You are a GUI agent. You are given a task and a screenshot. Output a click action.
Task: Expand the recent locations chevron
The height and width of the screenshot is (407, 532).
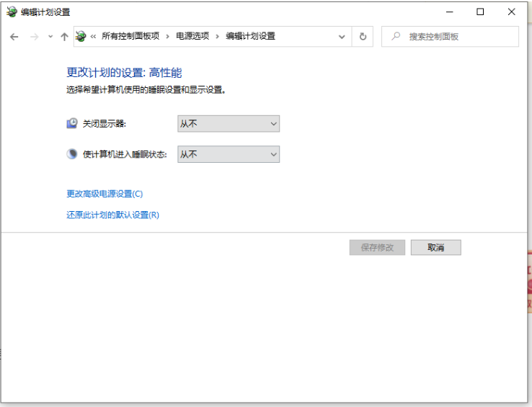(50, 37)
